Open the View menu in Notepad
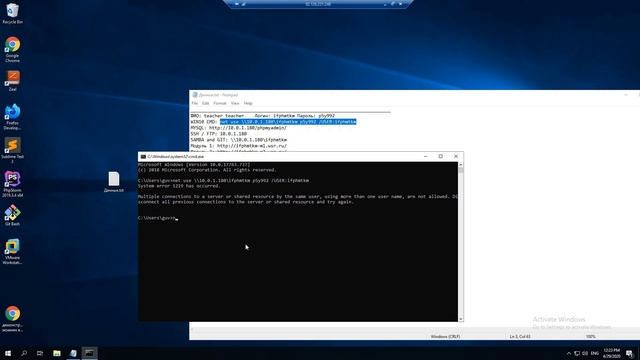640x360 pixels. 235,103
